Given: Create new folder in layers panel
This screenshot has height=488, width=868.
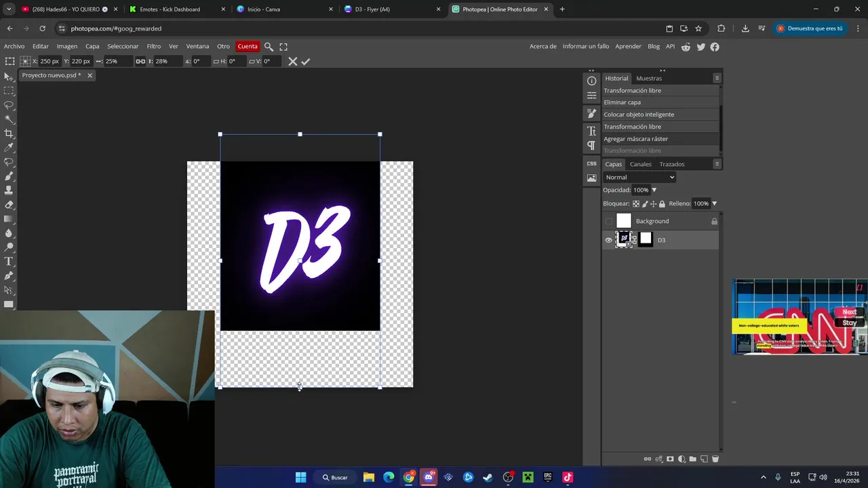Looking at the screenshot, I should tap(692, 459).
